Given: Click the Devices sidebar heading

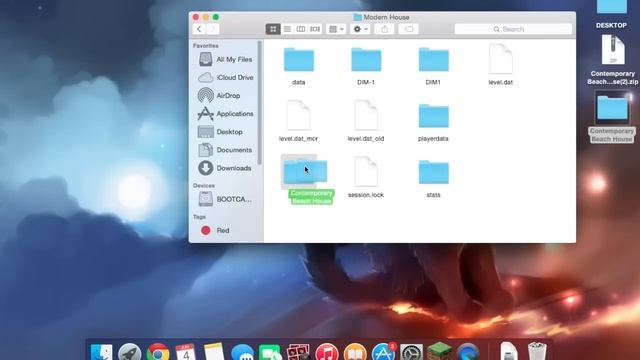Looking at the screenshot, I should pos(204,185).
